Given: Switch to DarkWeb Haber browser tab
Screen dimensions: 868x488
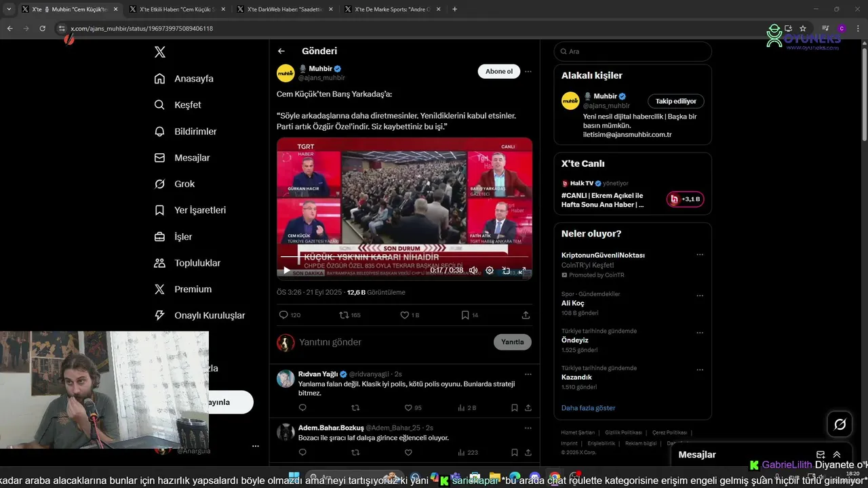Looking at the screenshot, I should click(285, 9).
